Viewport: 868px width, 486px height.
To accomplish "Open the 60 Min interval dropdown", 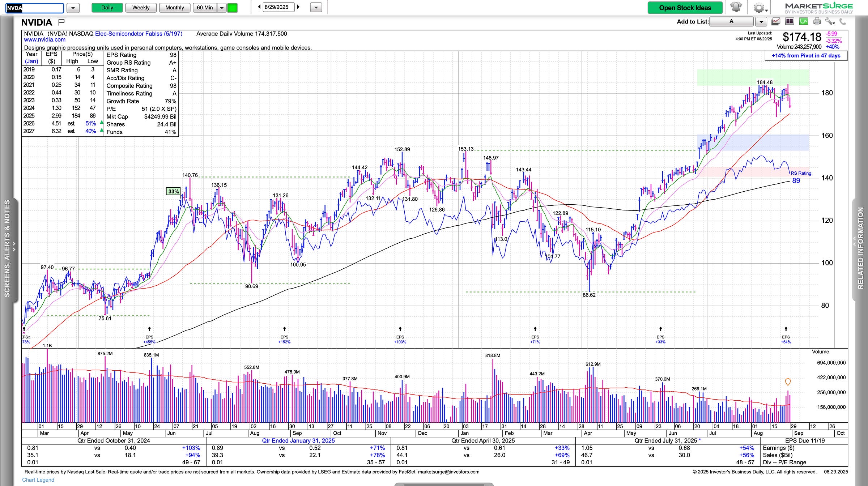I will 222,8.
